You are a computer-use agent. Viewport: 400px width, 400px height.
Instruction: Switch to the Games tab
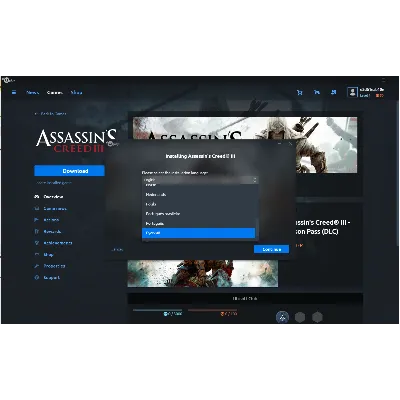coord(55,92)
